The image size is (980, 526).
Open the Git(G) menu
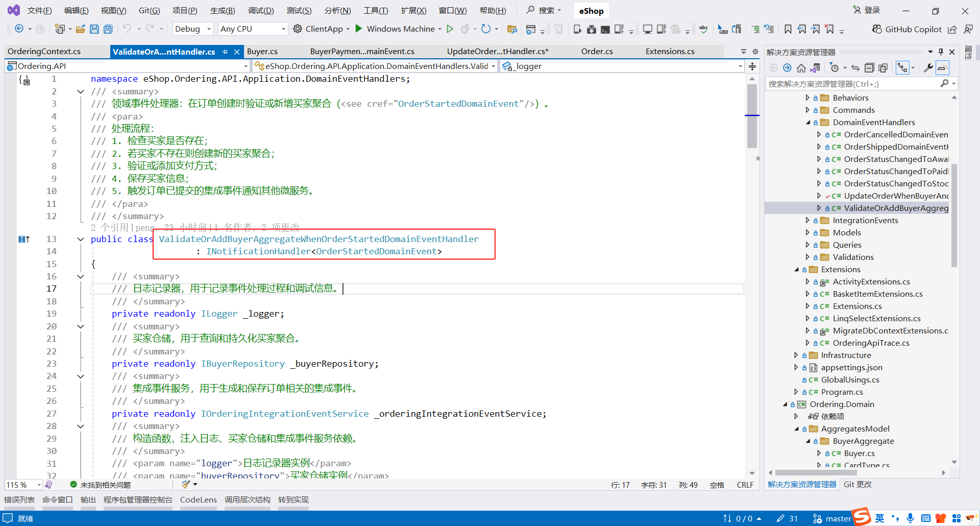[x=149, y=11]
